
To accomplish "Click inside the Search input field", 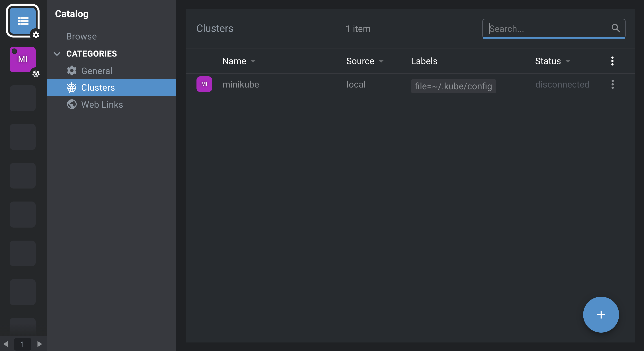I will point(538,29).
